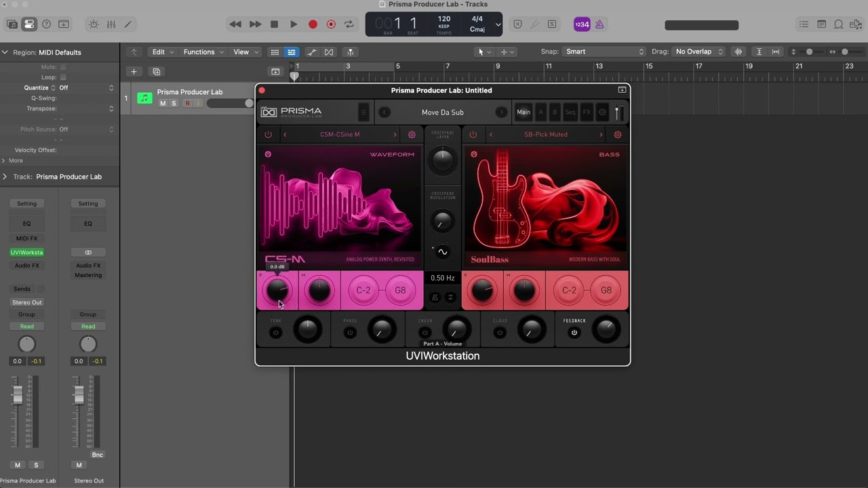Screen dimensions: 868x488
Task: Expand the Track Prisma Producer Lab section
Action: [5, 177]
